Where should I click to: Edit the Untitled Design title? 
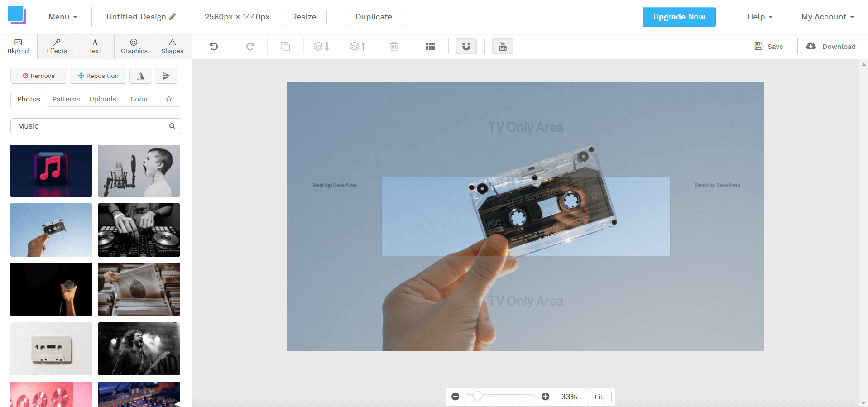141,17
